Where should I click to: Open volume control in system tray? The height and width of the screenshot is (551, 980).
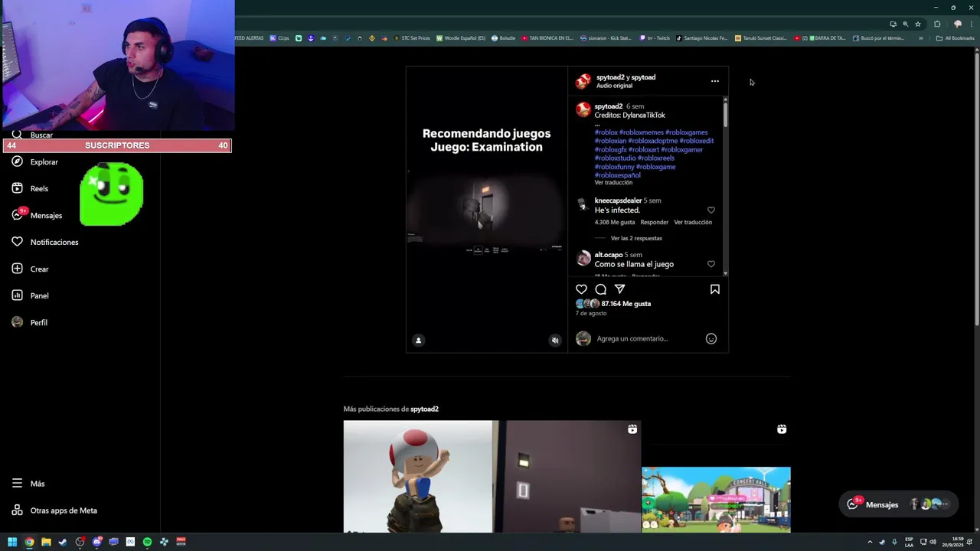point(933,542)
